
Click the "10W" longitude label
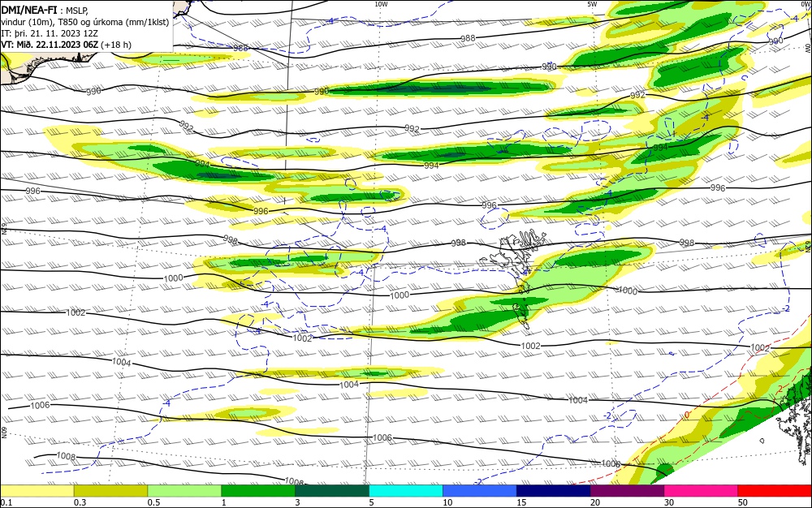pos(381,4)
